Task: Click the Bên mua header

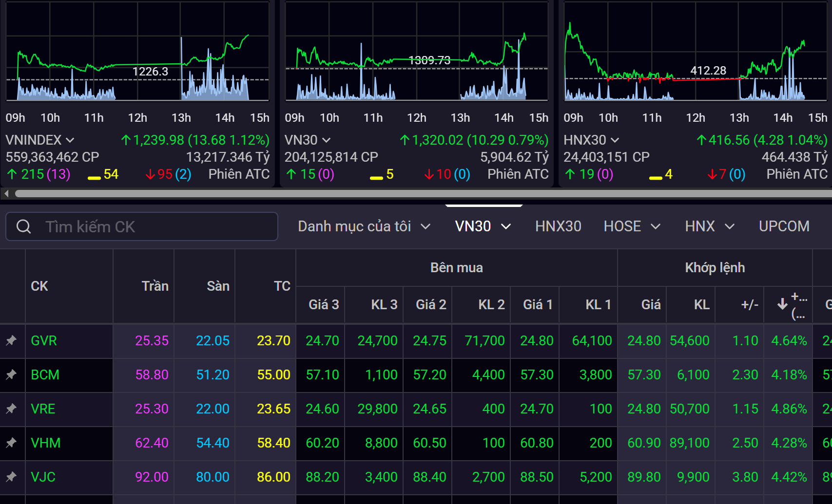Action: tap(457, 267)
